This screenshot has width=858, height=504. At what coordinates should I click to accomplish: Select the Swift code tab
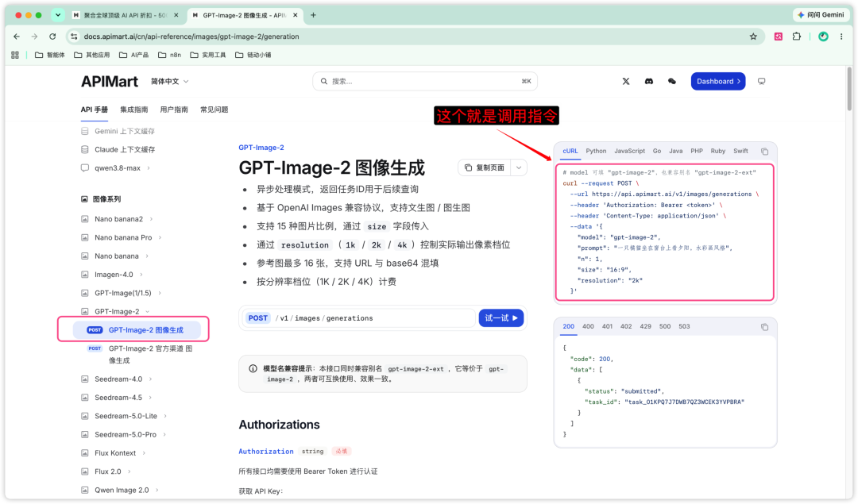(x=741, y=152)
